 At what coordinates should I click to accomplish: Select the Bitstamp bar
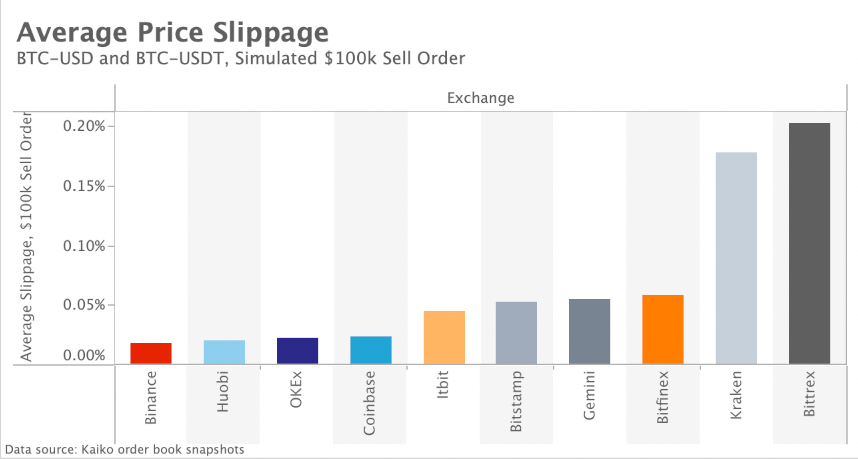(x=517, y=333)
